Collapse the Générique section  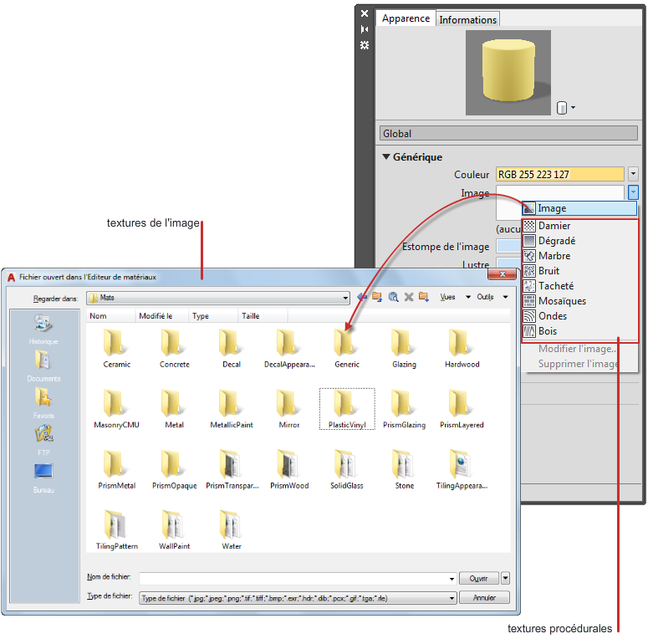(x=386, y=157)
